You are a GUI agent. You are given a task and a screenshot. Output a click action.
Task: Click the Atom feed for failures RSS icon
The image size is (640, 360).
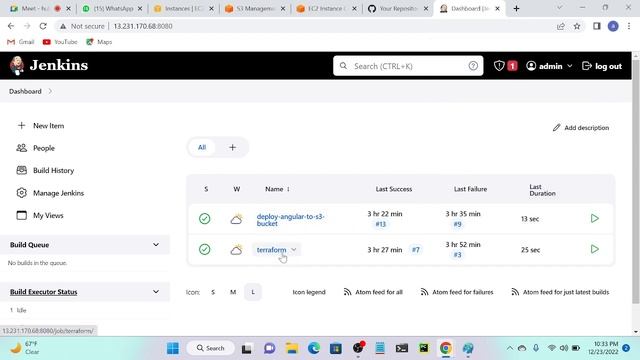point(424,292)
